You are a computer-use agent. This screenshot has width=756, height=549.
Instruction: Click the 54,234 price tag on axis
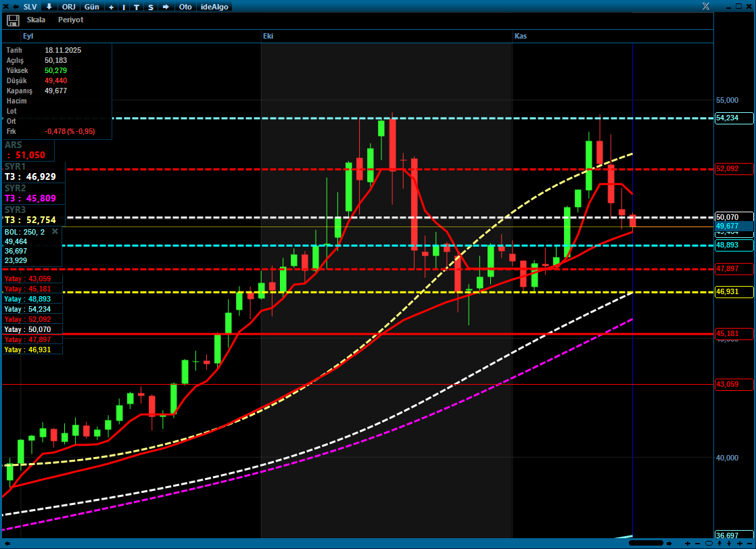pyautogui.click(x=733, y=118)
